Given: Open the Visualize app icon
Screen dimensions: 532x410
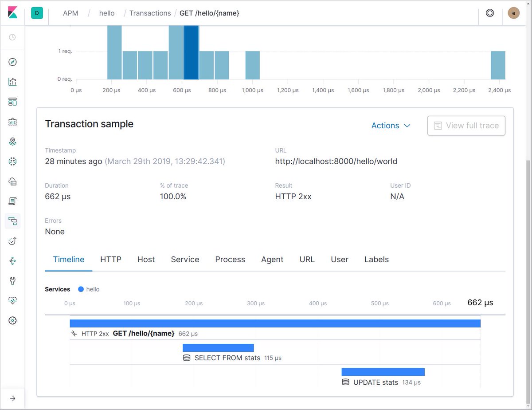Looking at the screenshot, I should coord(12,82).
